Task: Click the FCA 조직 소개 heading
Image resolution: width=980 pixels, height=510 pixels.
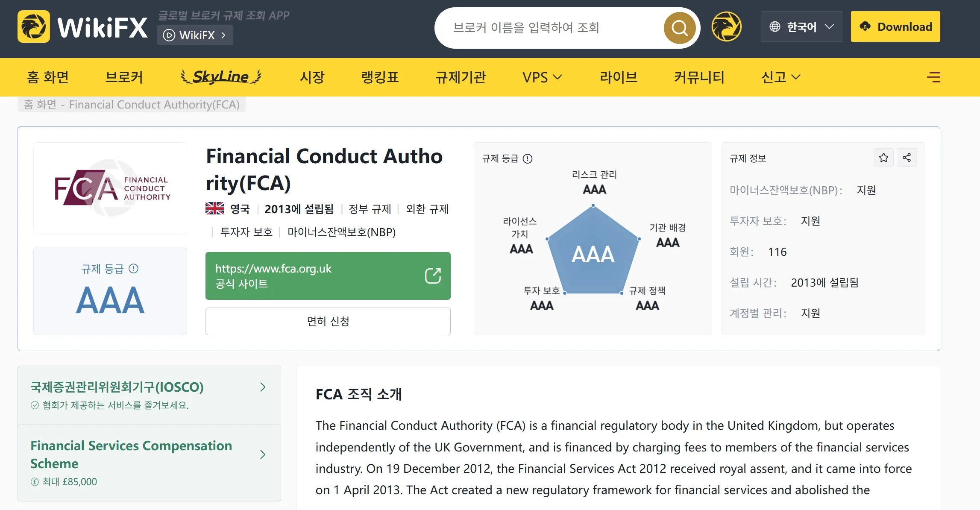Action: [359, 394]
